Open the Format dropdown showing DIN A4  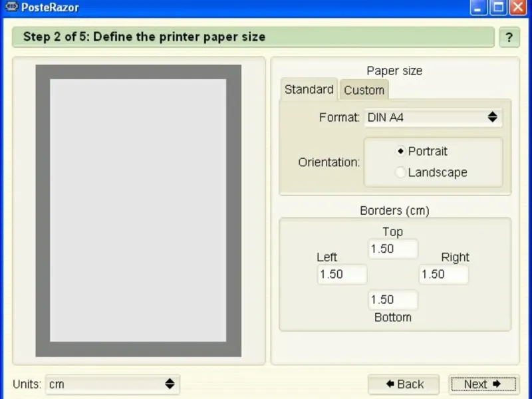point(433,118)
